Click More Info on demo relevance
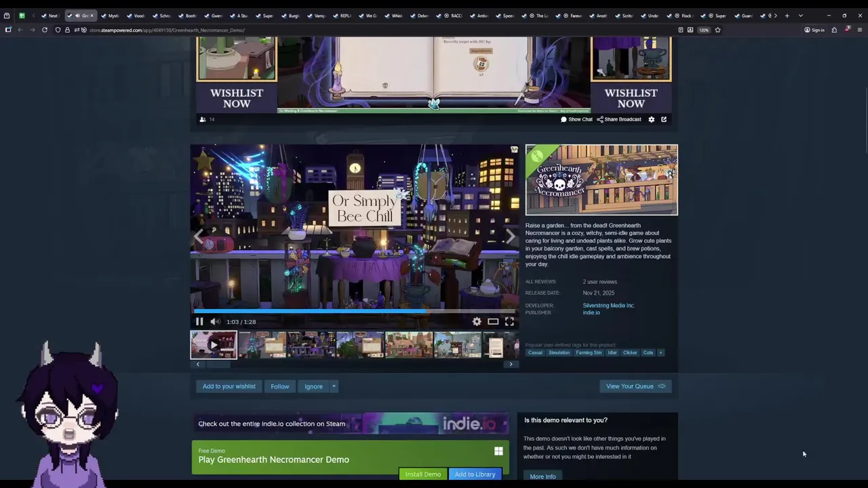868x488 pixels. point(542,476)
